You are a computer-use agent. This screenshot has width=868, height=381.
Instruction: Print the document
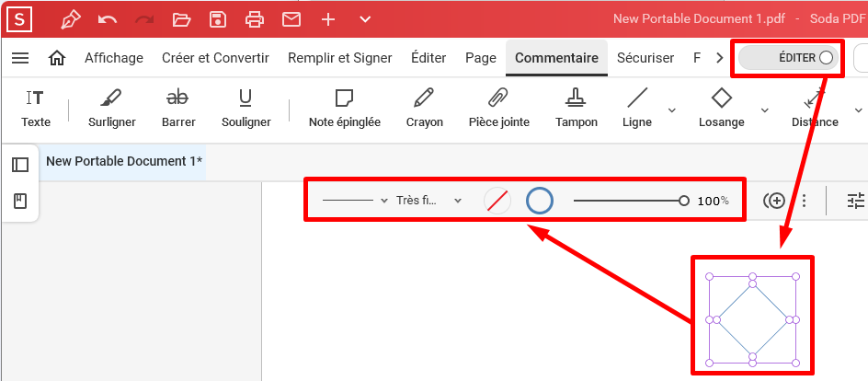point(255,19)
